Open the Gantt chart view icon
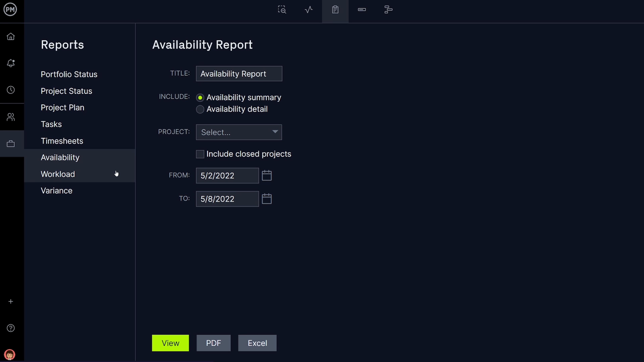The image size is (644, 362). (x=388, y=10)
